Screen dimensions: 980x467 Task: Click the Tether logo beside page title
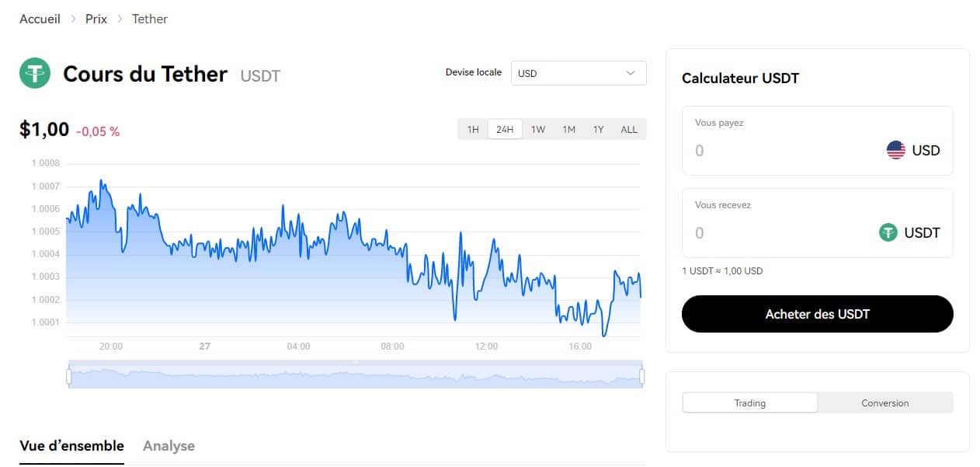coord(34,73)
